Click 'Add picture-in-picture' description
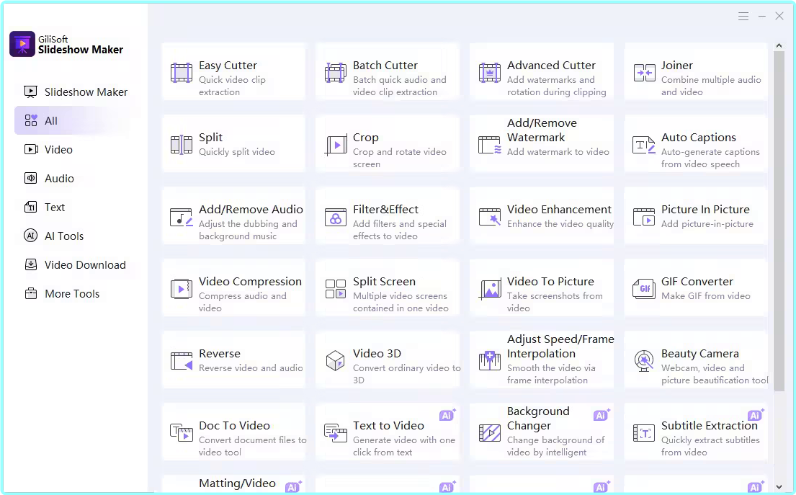This screenshot has height=495, width=796. coord(707,223)
